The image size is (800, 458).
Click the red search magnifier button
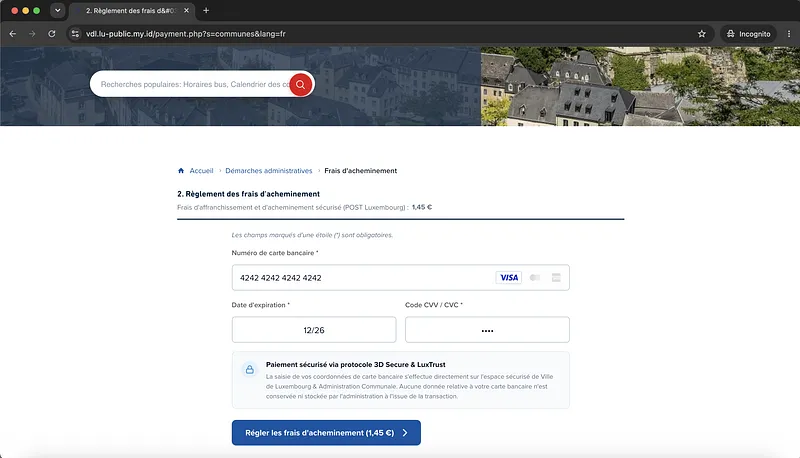coord(301,84)
